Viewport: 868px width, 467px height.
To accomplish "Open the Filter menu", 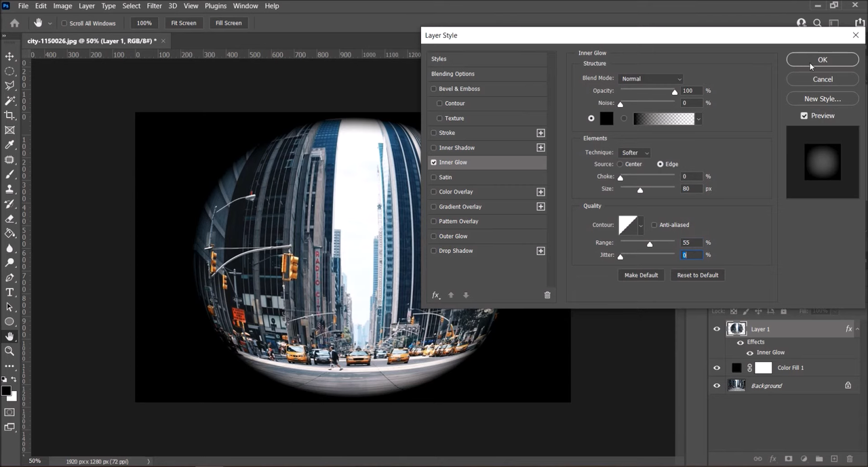I will 154,5.
